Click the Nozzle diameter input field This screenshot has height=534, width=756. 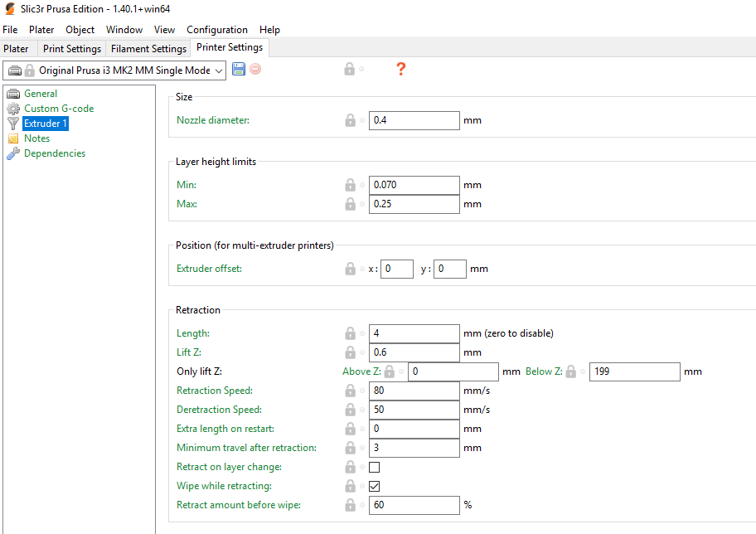pyautogui.click(x=414, y=120)
